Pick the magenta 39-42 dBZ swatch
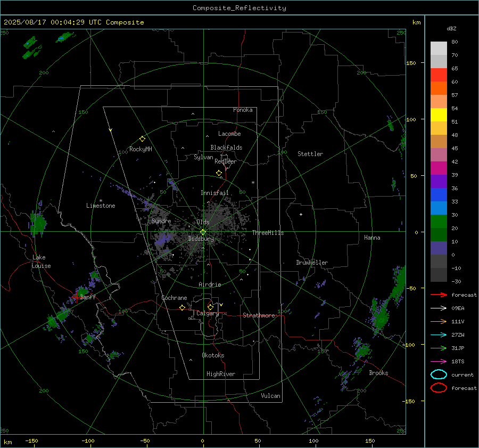 [x=439, y=168]
